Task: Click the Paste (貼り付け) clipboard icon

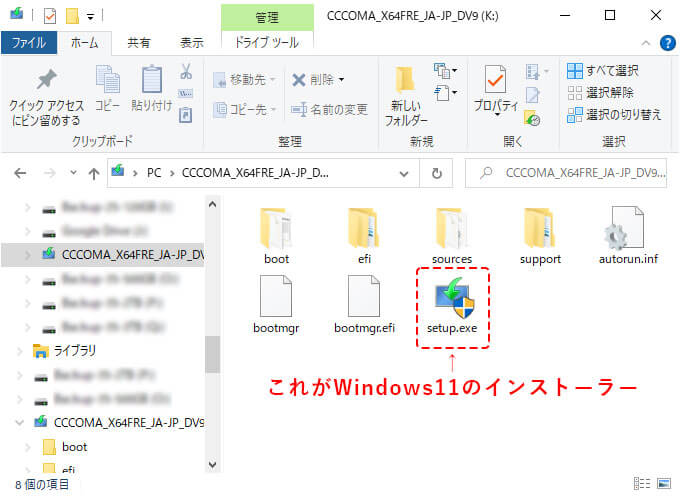Action: (152, 78)
